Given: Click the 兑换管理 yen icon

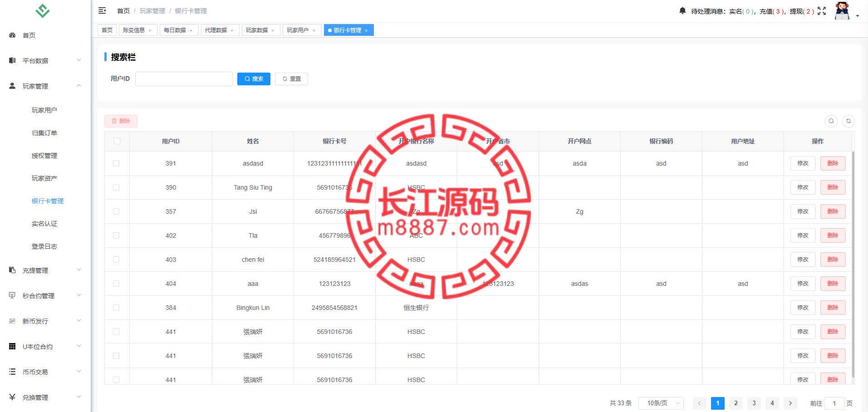Looking at the screenshot, I should (x=12, y=397).
